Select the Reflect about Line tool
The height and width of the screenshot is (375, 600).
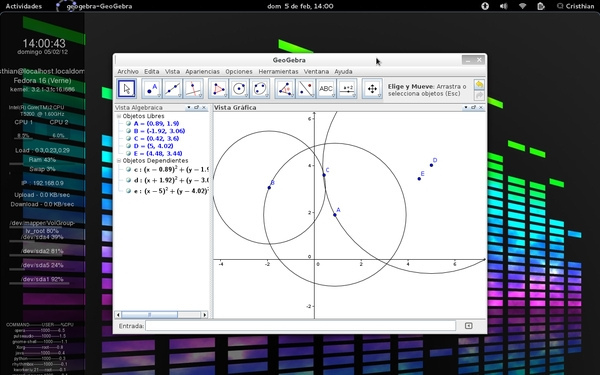click(306, 89)
